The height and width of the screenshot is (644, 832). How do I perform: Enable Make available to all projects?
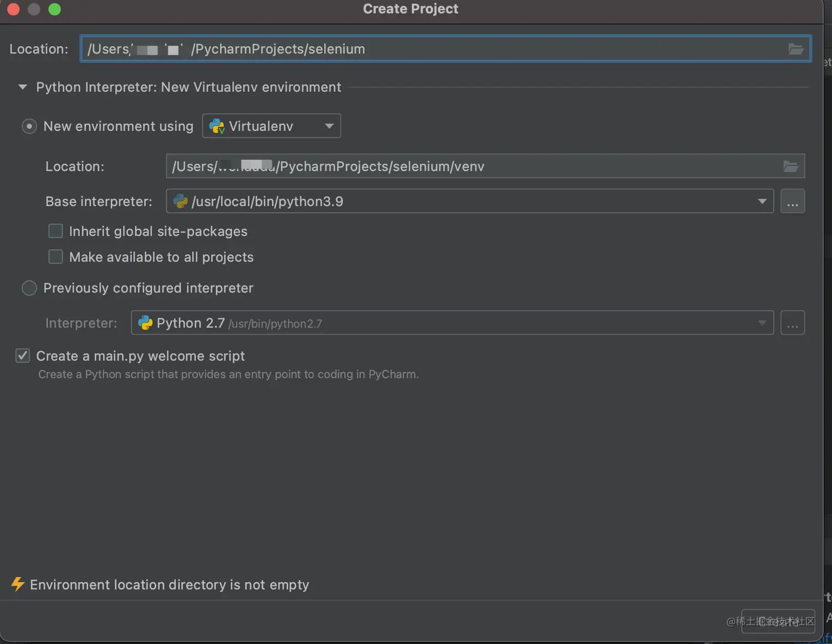coord(56,257)
